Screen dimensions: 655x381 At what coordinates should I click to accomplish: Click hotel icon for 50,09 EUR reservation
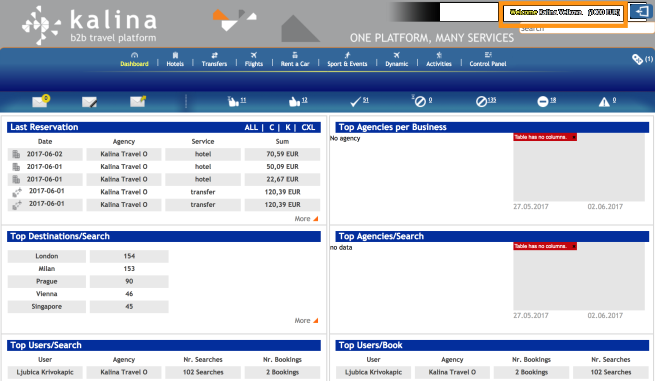16,167
